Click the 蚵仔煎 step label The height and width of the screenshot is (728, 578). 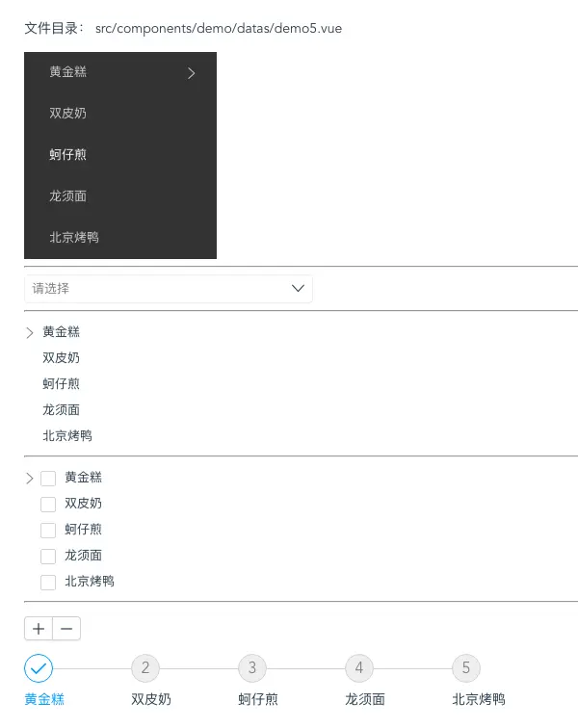258,699
